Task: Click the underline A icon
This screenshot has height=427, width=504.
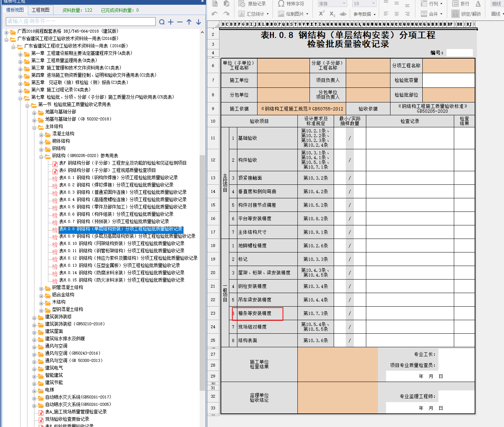Action: pos(478,4)
